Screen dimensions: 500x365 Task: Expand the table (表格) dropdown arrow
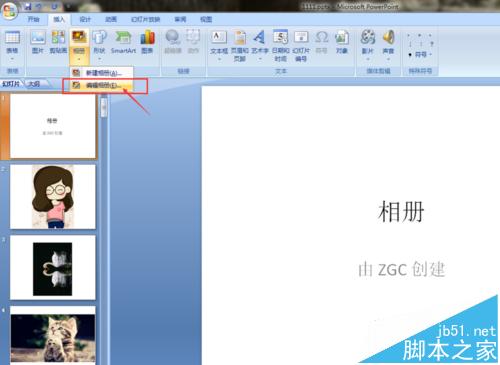(x=12, y=59)
